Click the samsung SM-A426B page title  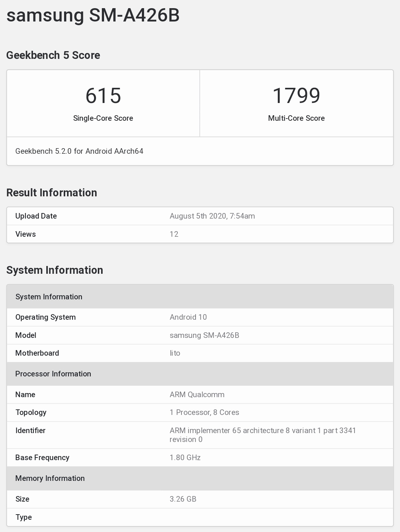coord(93,16)
